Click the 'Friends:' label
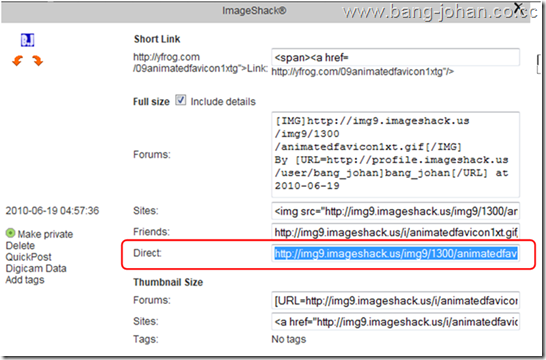This screenshot has height=360, width=546. [151, 232]
